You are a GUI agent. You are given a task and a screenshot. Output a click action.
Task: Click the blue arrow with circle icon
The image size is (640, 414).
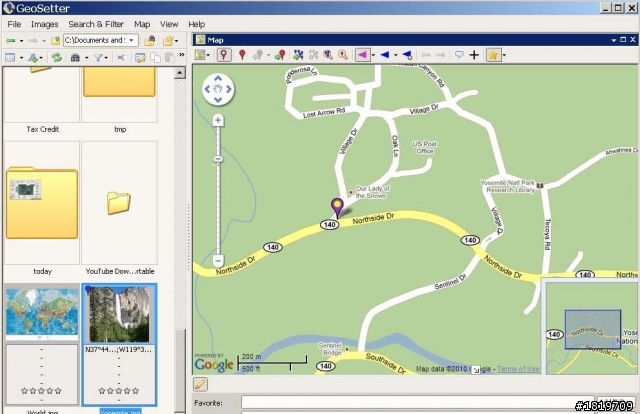click(407, 55)
